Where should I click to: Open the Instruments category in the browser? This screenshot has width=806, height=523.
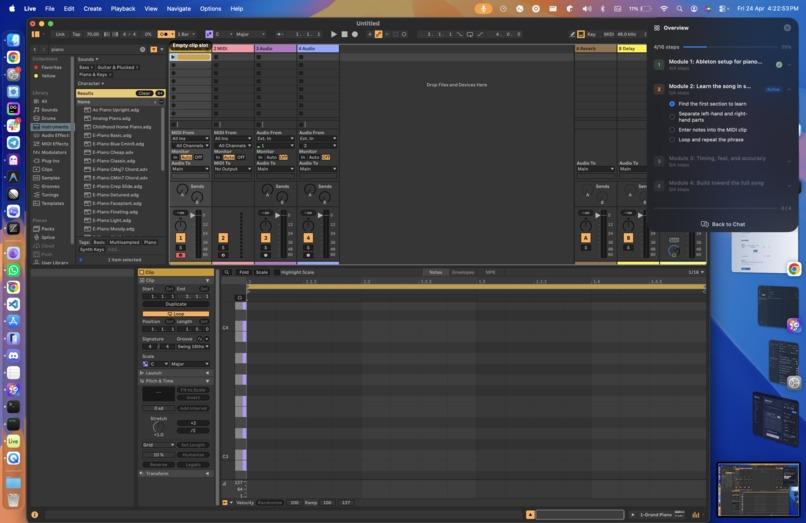(51, 127)
